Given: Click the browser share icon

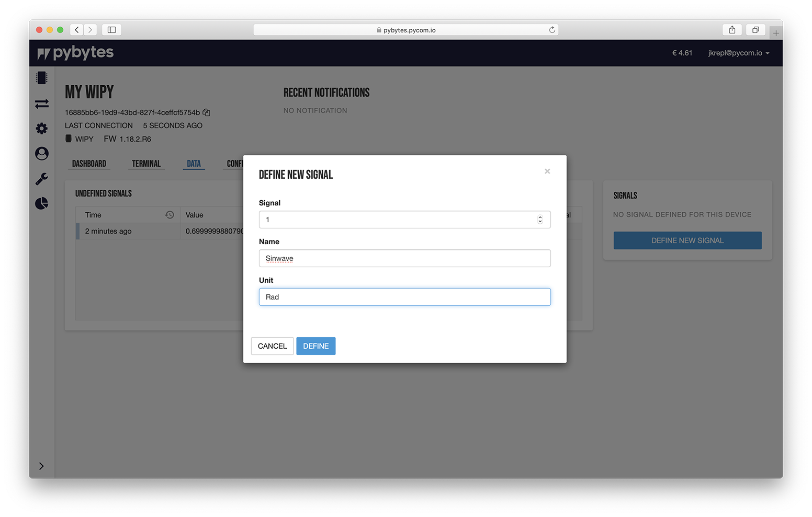Looking at the screenshot, I should [x=732, y=30].
